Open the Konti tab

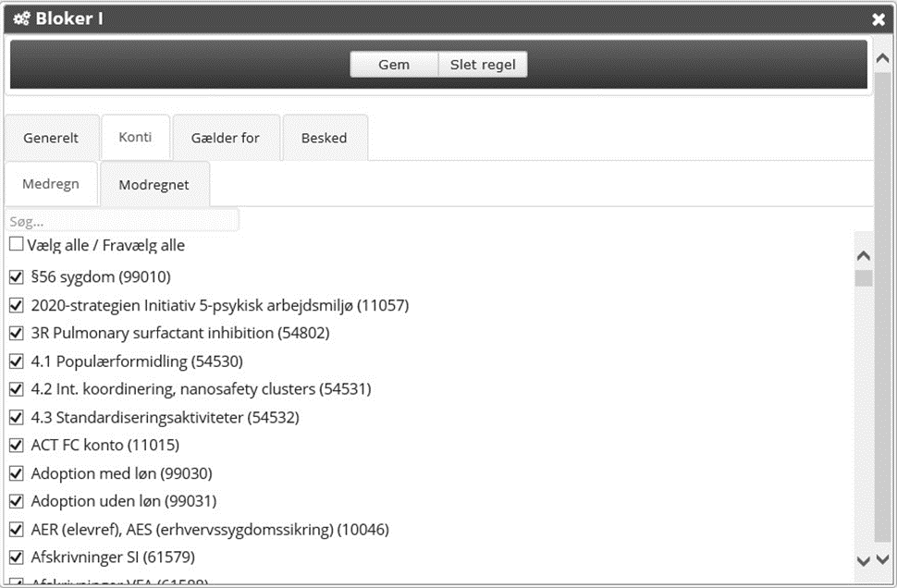point(135,137)
